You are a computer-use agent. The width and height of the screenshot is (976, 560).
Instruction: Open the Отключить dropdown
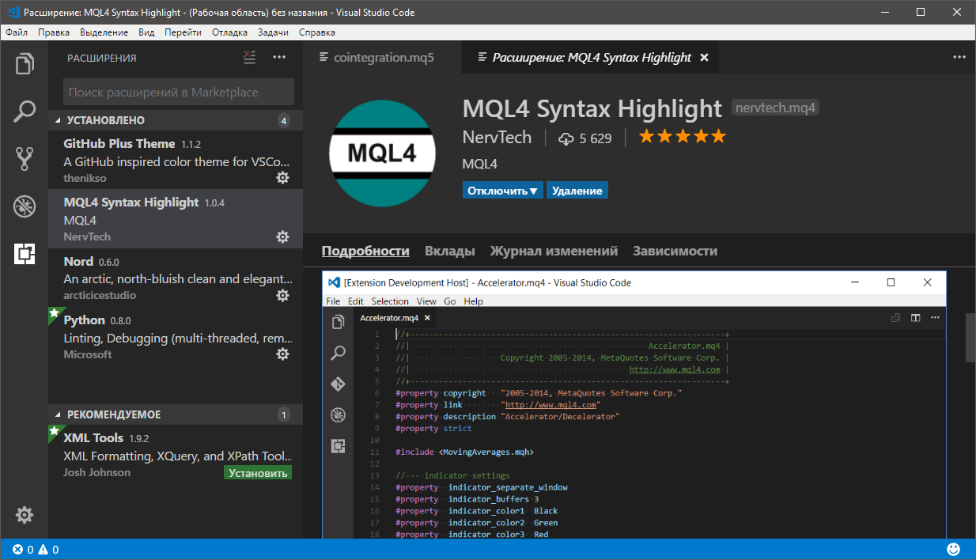pos(503,191)
